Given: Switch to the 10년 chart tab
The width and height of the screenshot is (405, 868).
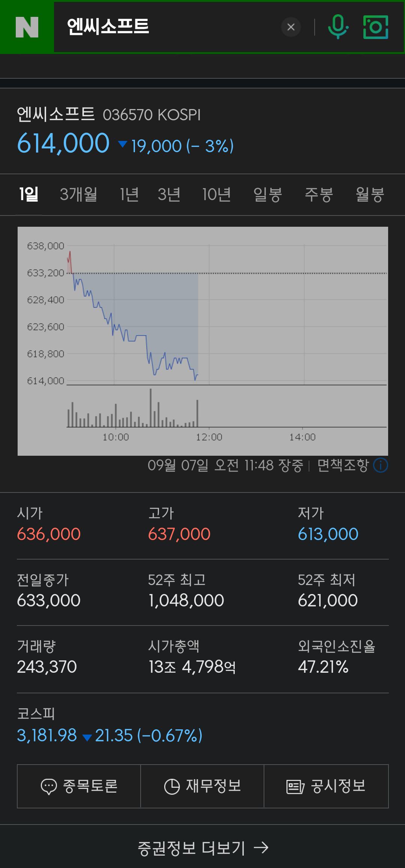Looking at the screenshot, I should click(216, 195).
